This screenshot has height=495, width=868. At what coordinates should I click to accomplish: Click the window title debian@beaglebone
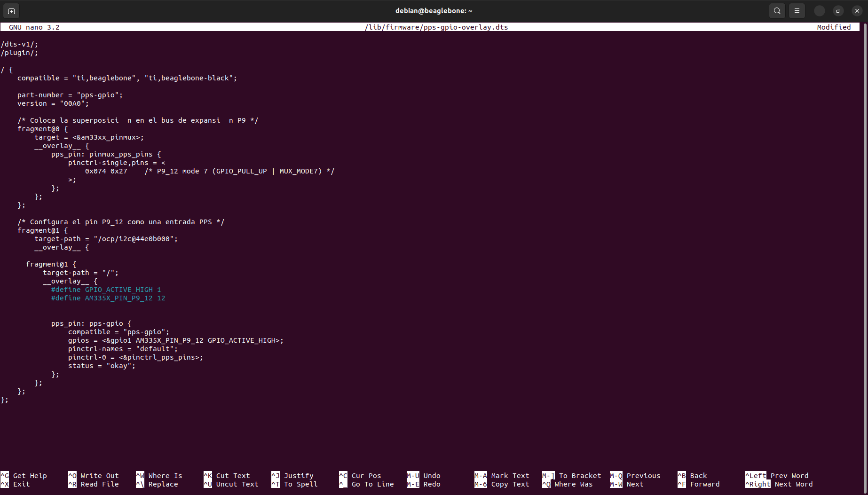pyautogui.click(x=434, y=11)
